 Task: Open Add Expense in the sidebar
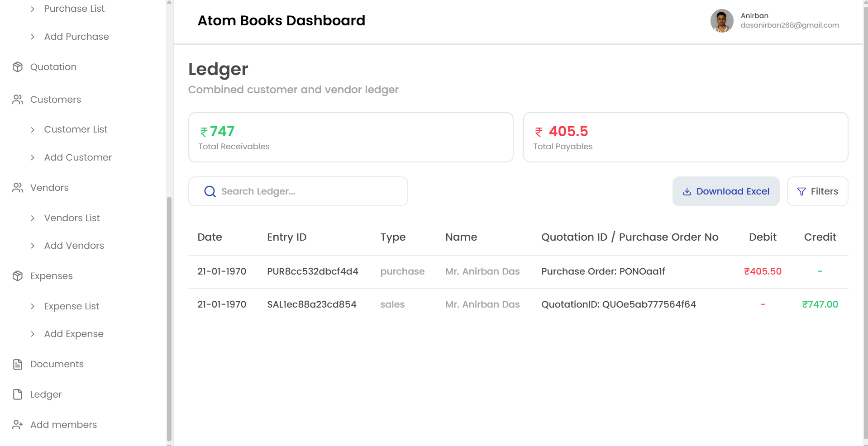74,334
